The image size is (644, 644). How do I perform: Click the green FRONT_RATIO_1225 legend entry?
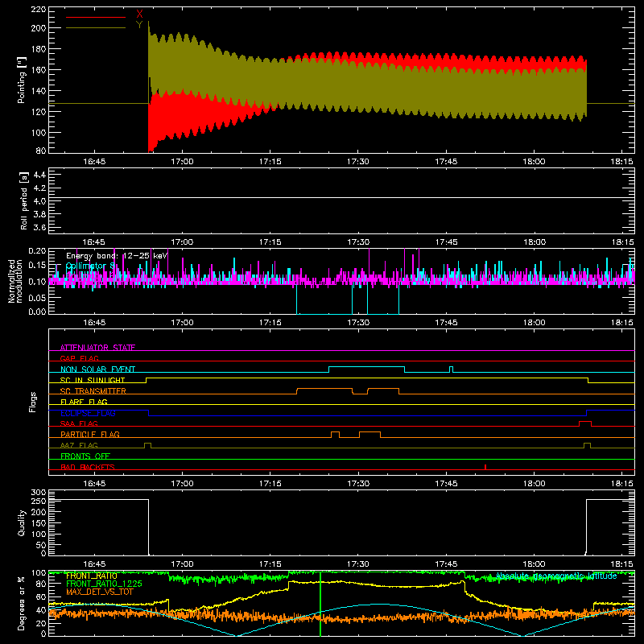105,584
